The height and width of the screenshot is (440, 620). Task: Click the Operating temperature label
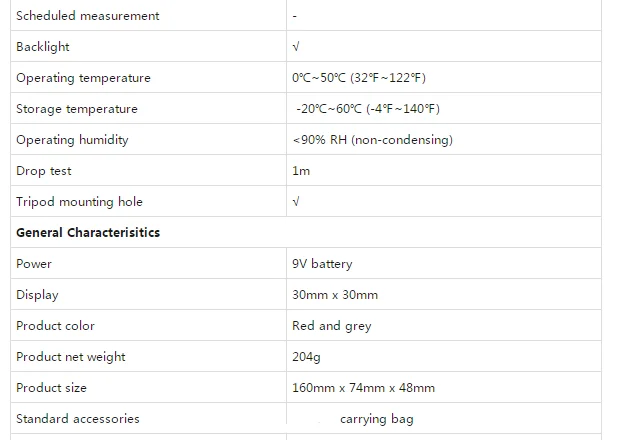[83, 78]
